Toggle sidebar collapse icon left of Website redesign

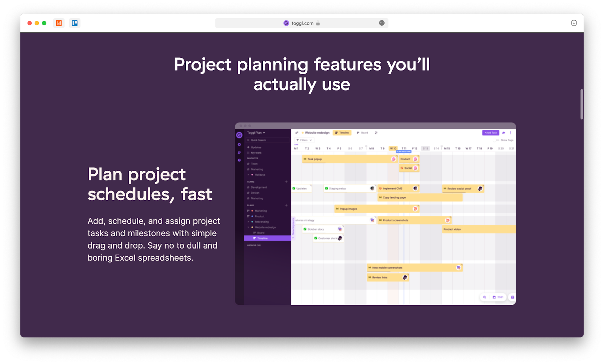pyautogui.click(x=297, y=133)
